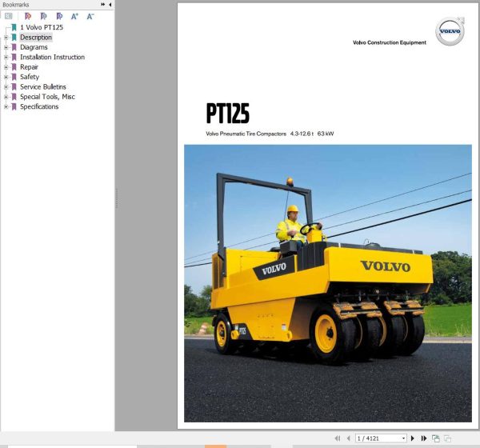
Task: Click the second bookmark tool in the toolbar
Action: (x=44, y=16)
